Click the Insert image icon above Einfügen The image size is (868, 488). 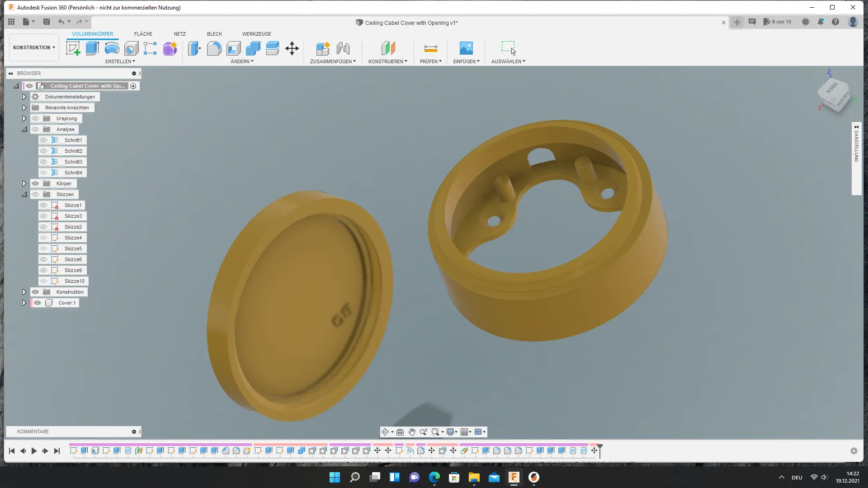(466, 48)
